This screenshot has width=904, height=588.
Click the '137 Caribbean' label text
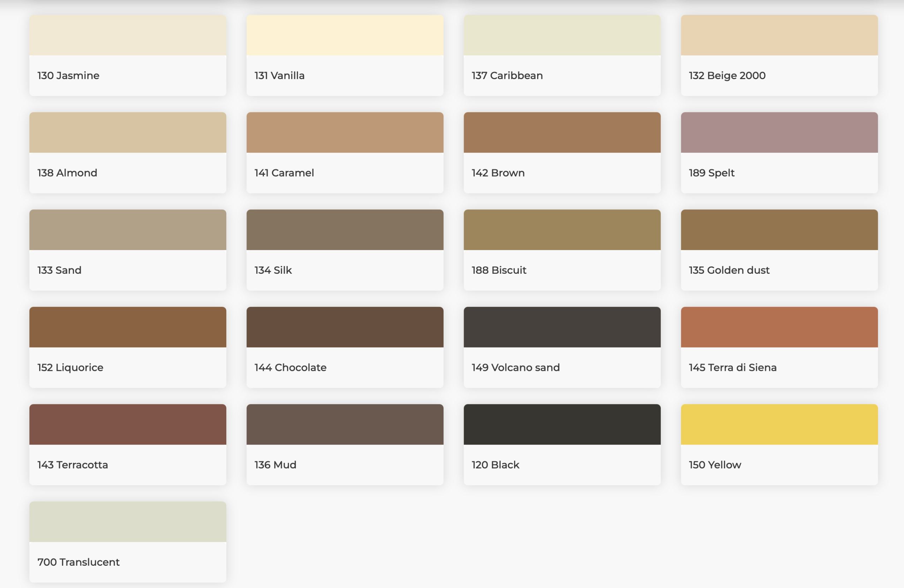click(507, 76)
